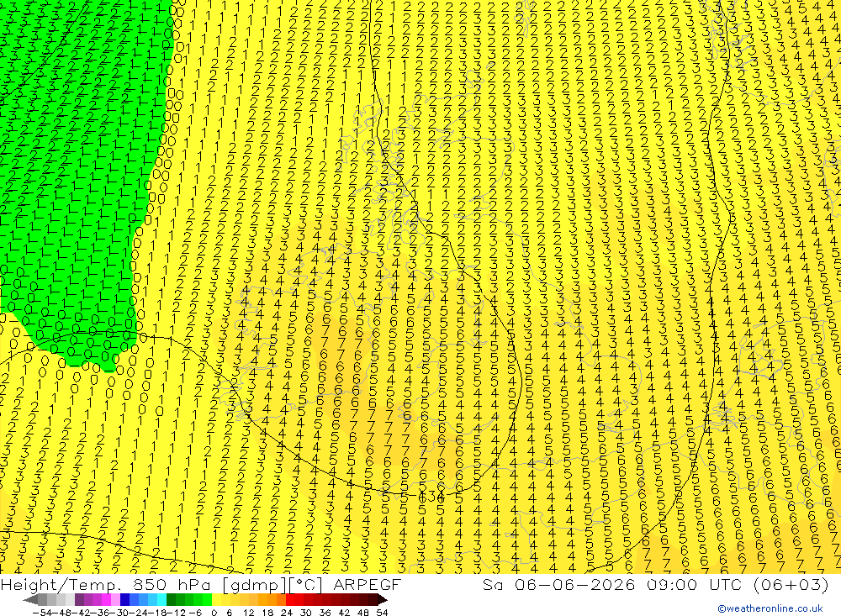This screenshot has height=616, width=841.
Task: Click the dark blue swatch at -30 on the scale
Action: (x=124, y=600)
